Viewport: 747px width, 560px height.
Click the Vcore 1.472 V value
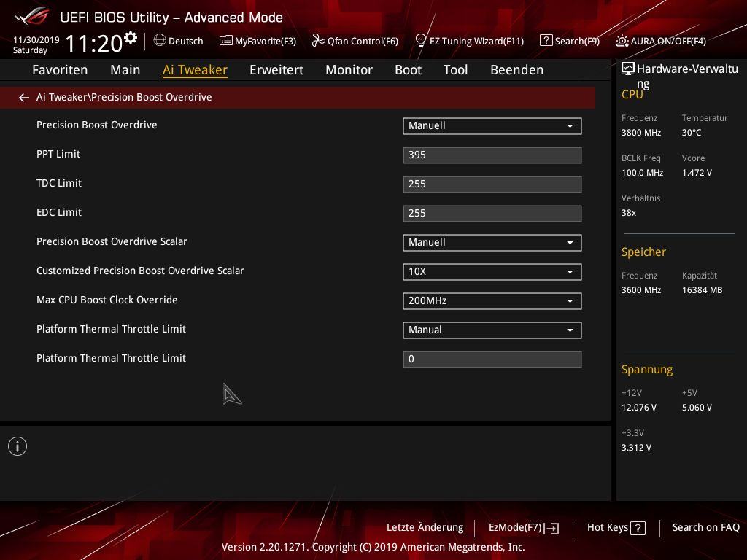click(x=697, y=173)
